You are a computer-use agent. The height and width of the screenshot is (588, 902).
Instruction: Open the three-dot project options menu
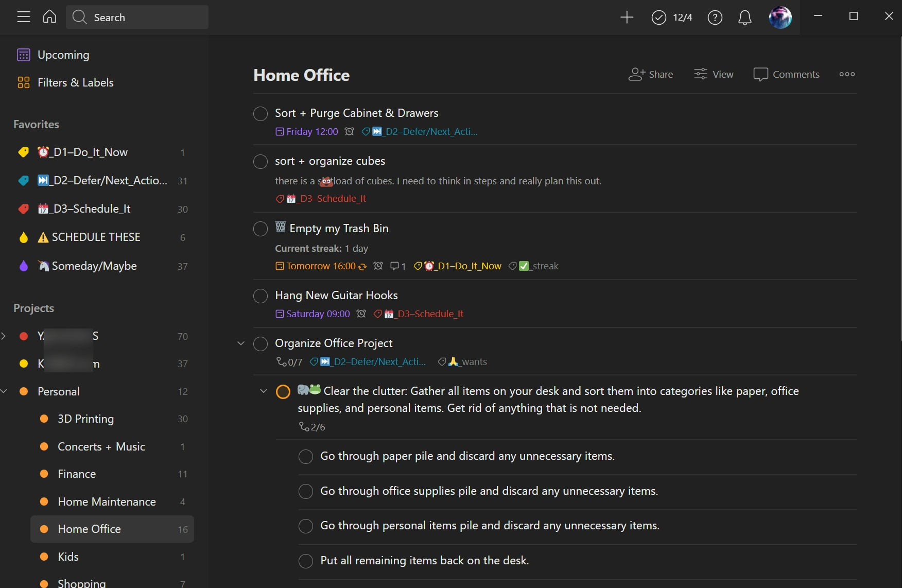click(847, 74)
